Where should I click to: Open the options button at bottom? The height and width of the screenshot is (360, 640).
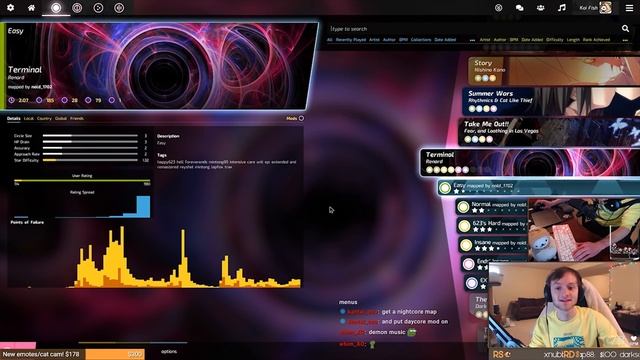(169, 351)
